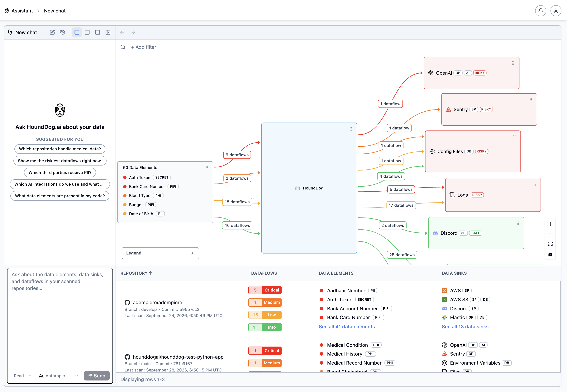Focus the chat message input box
Image resolution: width=567 pixels, height=392 pixels.
(60, 319)
